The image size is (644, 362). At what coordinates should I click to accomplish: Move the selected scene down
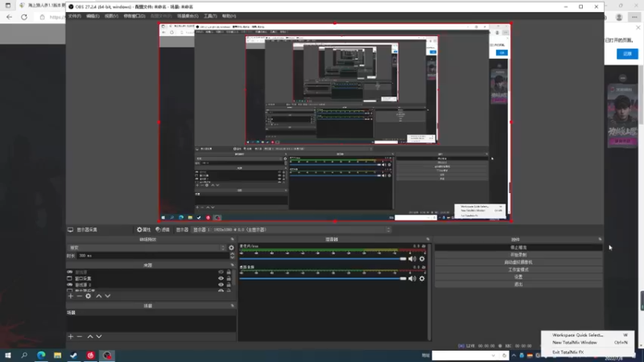click(x=99, y=336)
